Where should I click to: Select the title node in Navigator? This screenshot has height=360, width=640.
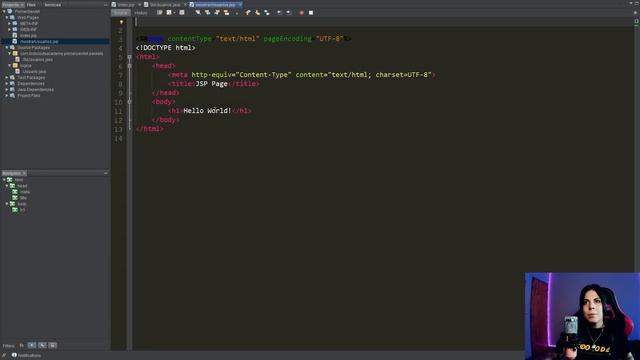tap(23, 198)
